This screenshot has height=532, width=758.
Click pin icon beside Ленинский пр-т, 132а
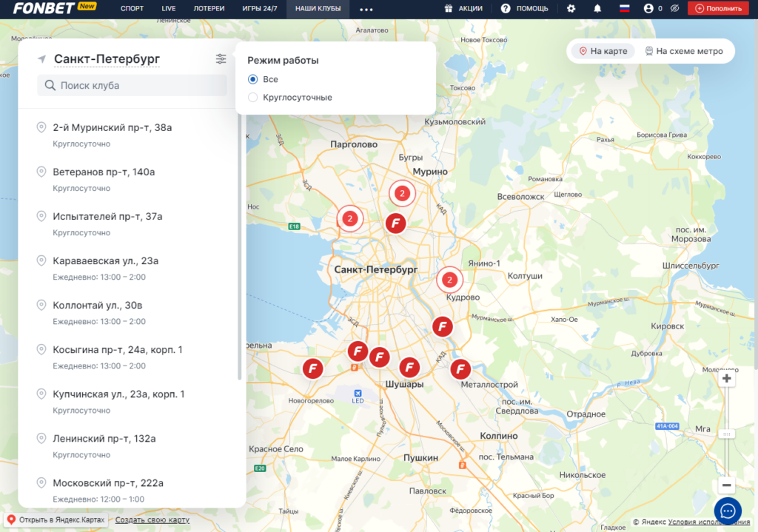click(41, 438)
